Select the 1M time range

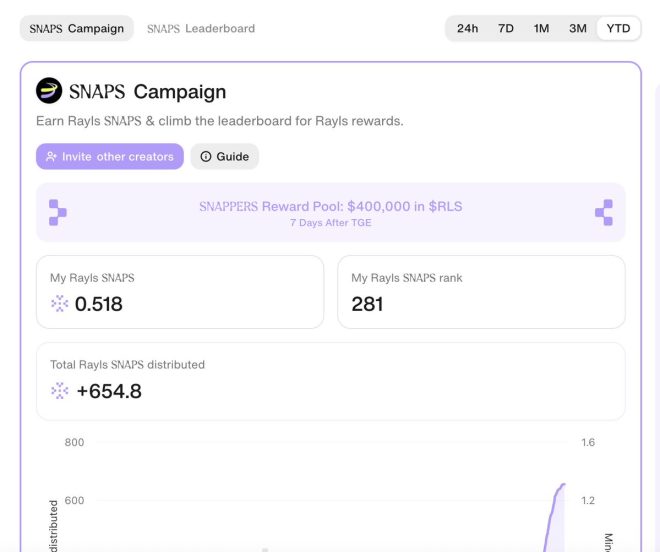pos(541,29)
